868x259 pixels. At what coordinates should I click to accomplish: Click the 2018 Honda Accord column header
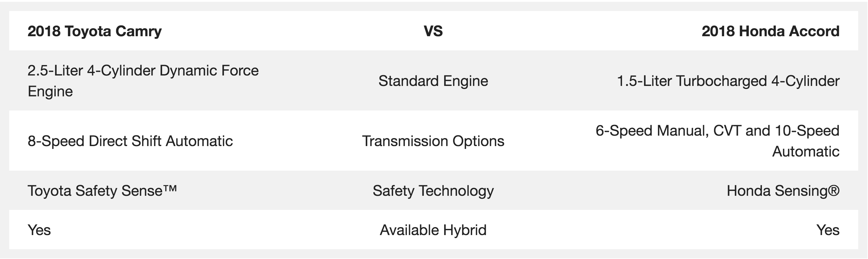click(x=770, y=31)
